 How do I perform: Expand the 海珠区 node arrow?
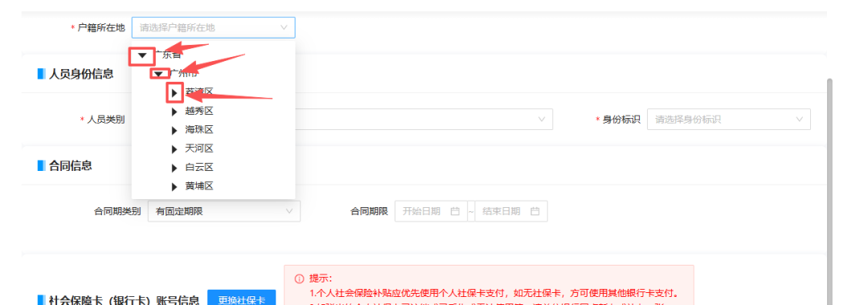pyautogui.click(x=174, y=130)
